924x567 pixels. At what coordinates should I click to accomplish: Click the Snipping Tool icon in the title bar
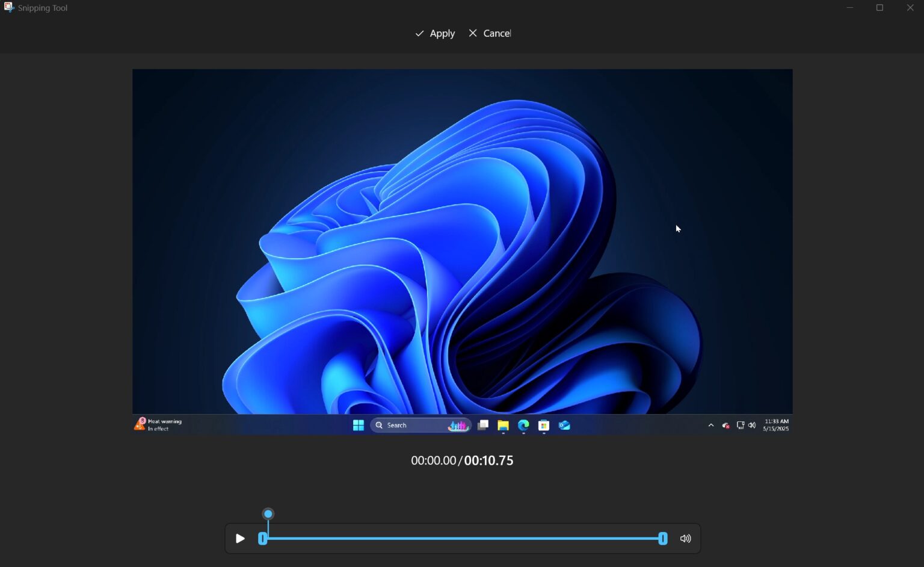(x=8, y=7)
